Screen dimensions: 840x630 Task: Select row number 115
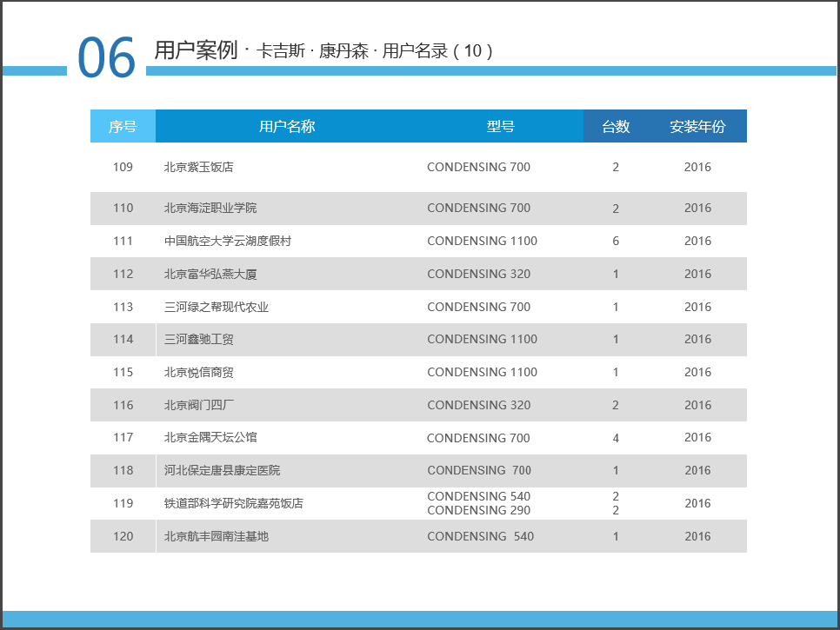(x=123, y=372)
